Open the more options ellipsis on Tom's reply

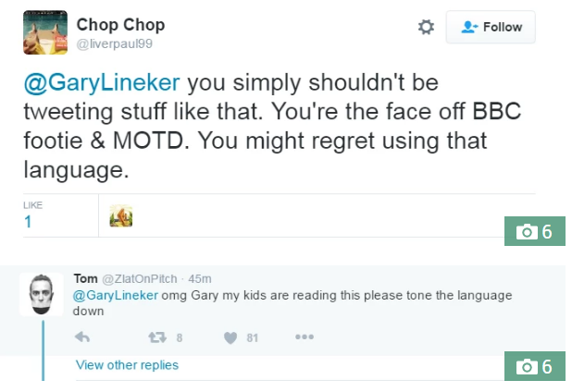click(305, 337)
